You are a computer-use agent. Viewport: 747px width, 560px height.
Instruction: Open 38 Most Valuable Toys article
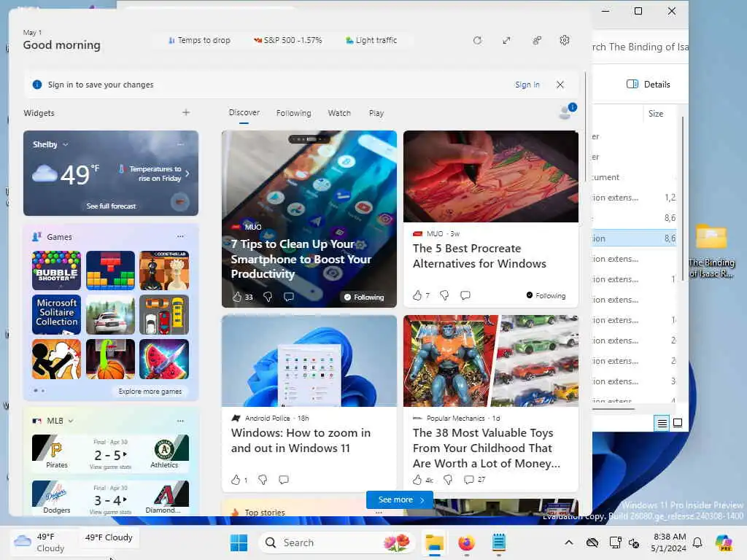click(487, 448)
